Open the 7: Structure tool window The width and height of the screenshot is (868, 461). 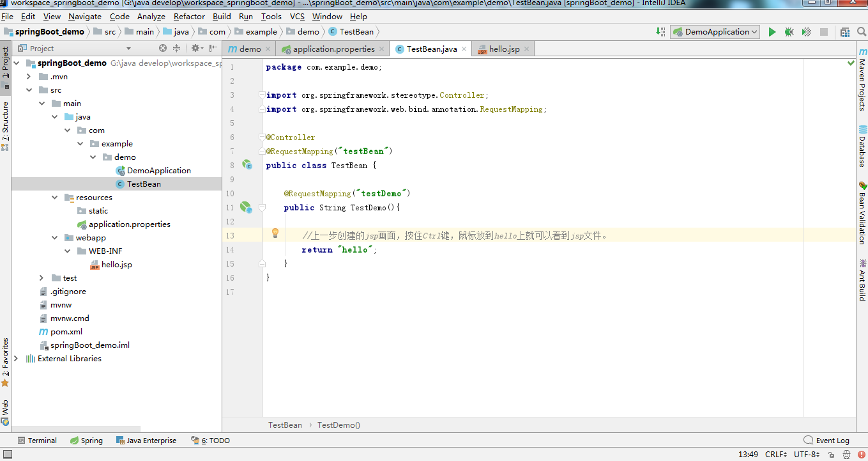click(x=5, y=126)
